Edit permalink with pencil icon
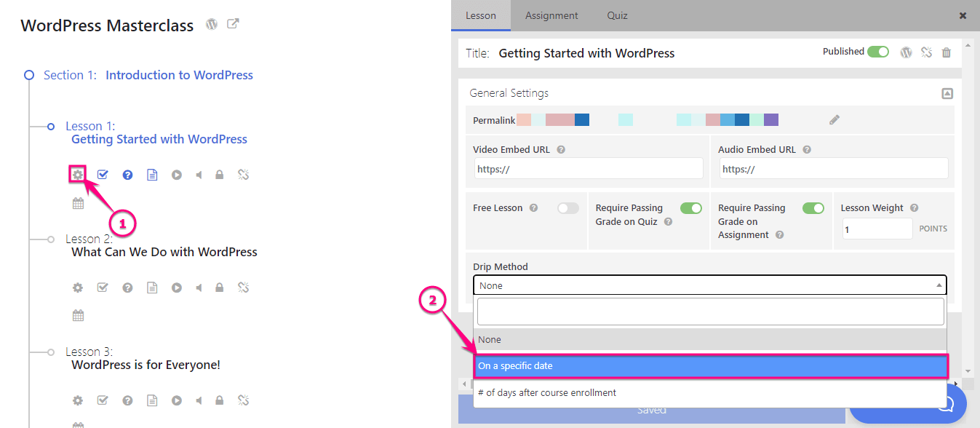This screenshot has height=428, width=980. pyautogui.click(x=834, y=120)
